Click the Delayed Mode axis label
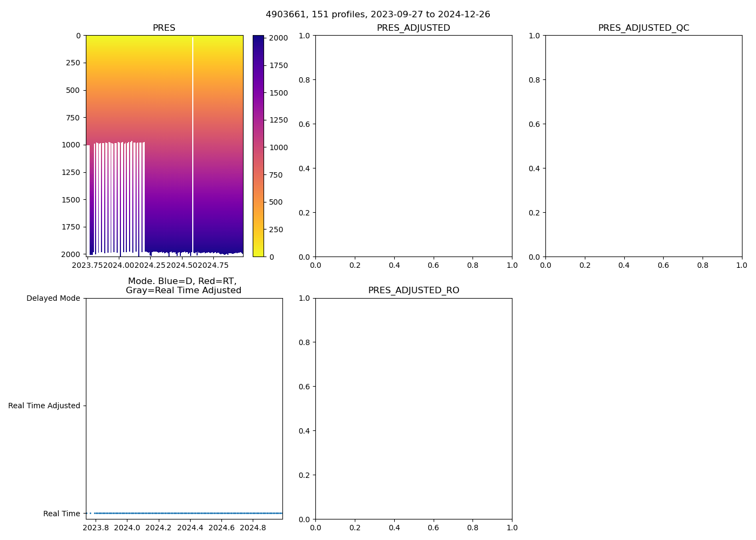This screenshot has height=540, width=756. [53, 299]
